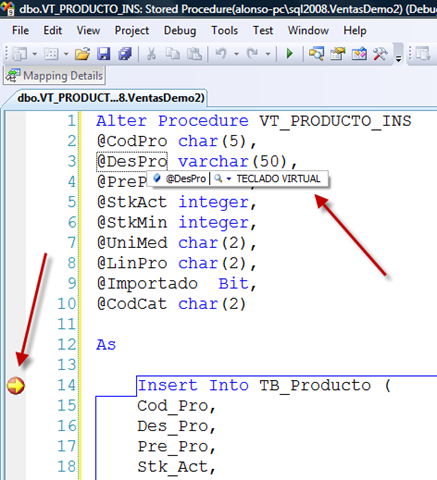Image resolution: width=437 pixels, height=480 pixels.
Task: Click the Undo arrow icon
Action: click(x=221, y=54)
